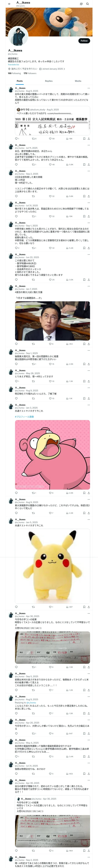The image size is (98, 868).
Task: Open the search icon in the header
Action: pyautogui.click(x=88, y=4)
